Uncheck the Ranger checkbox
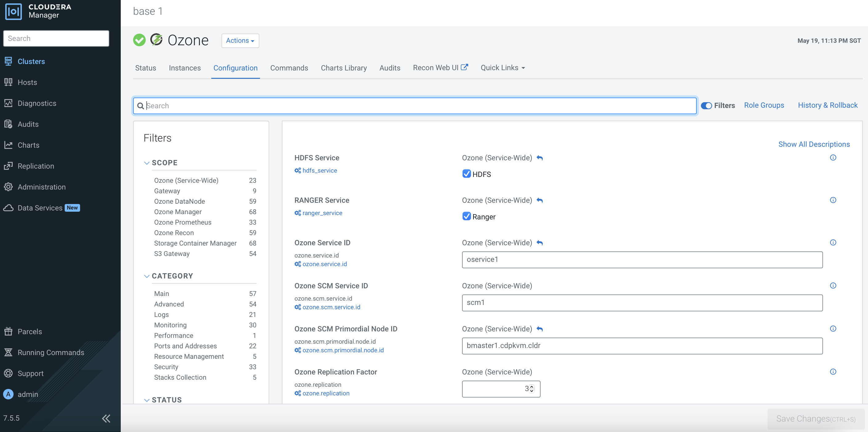The height and width of the screenshot is (432, 868). pos(467,216)
